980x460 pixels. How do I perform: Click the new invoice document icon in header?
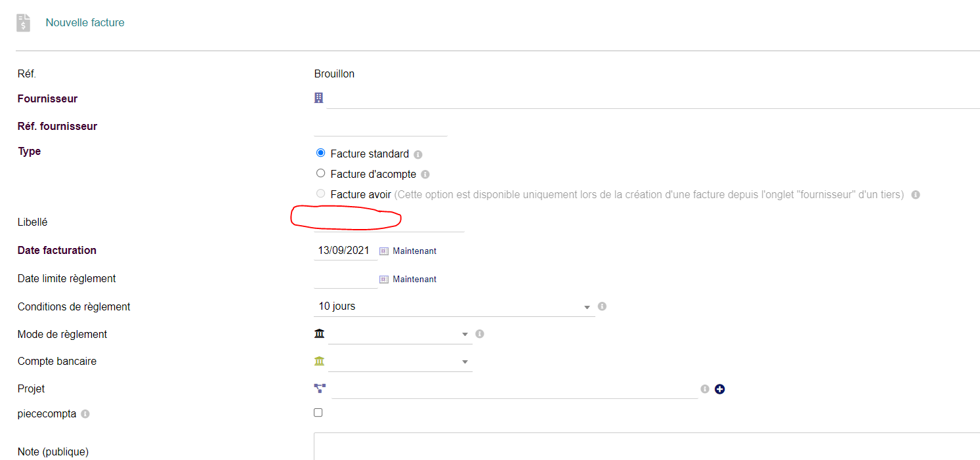[22, 22]
